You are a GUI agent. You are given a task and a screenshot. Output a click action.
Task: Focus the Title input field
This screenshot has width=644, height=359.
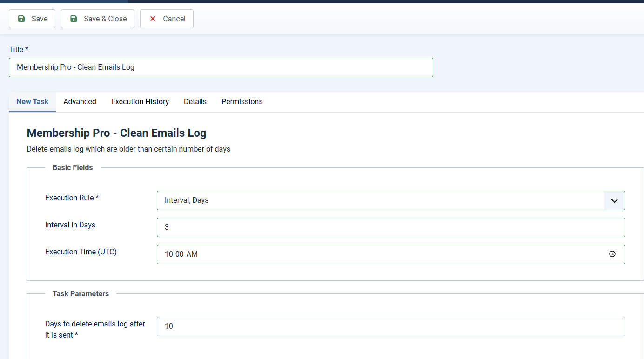pyautogui.click(x=221, y=67)
